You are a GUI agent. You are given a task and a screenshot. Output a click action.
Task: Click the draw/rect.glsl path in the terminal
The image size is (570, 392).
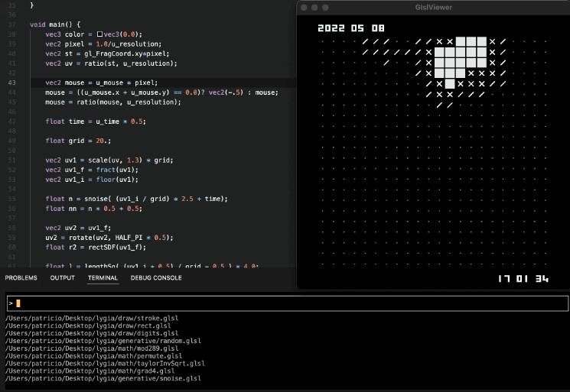88,326
